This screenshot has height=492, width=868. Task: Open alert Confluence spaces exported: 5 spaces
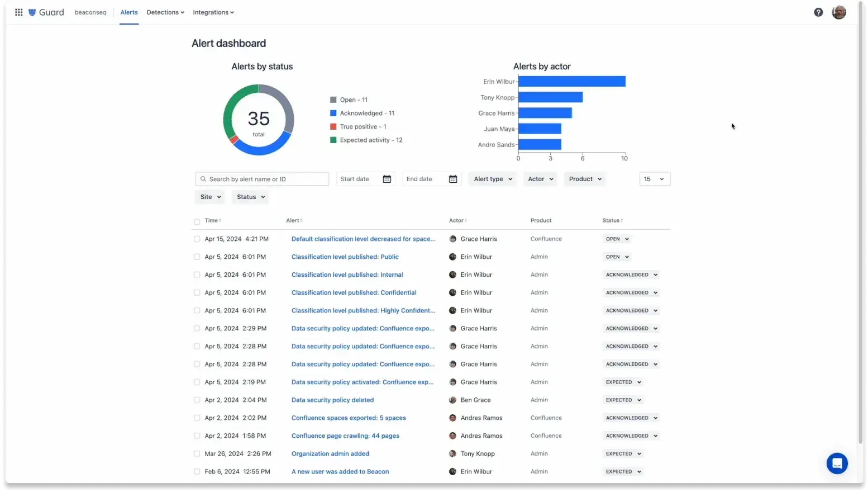(349, 418)
